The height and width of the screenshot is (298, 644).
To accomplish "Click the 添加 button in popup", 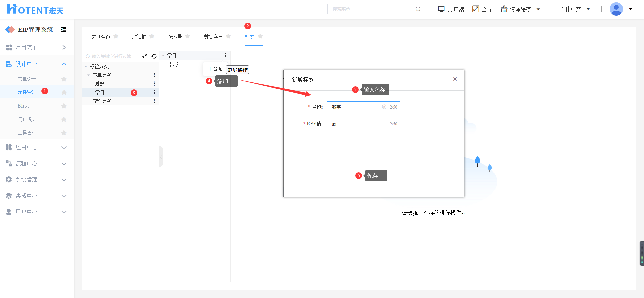I will click(x=215, y=69).
